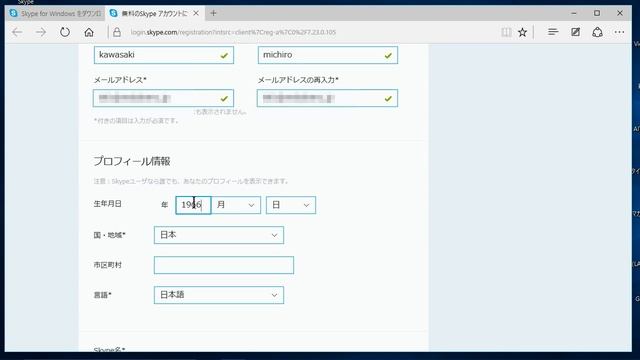Close the Skype account registration tab
640x360 pixels.
pos(196,13)
